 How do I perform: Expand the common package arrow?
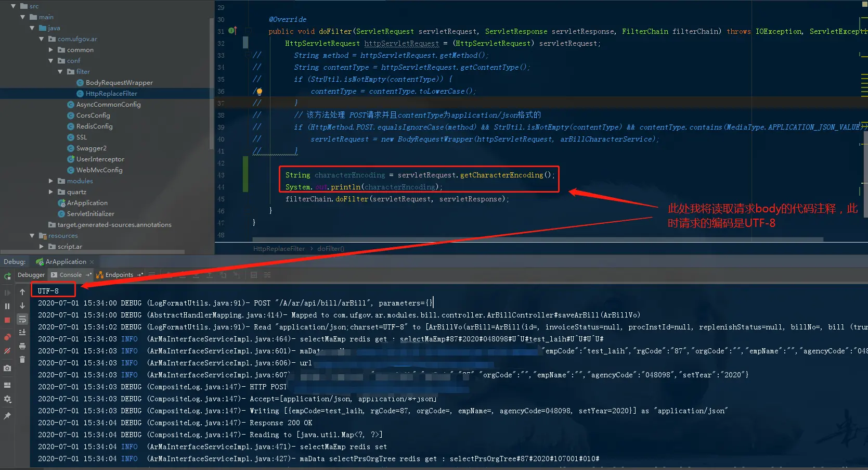(x=51, y=50)
